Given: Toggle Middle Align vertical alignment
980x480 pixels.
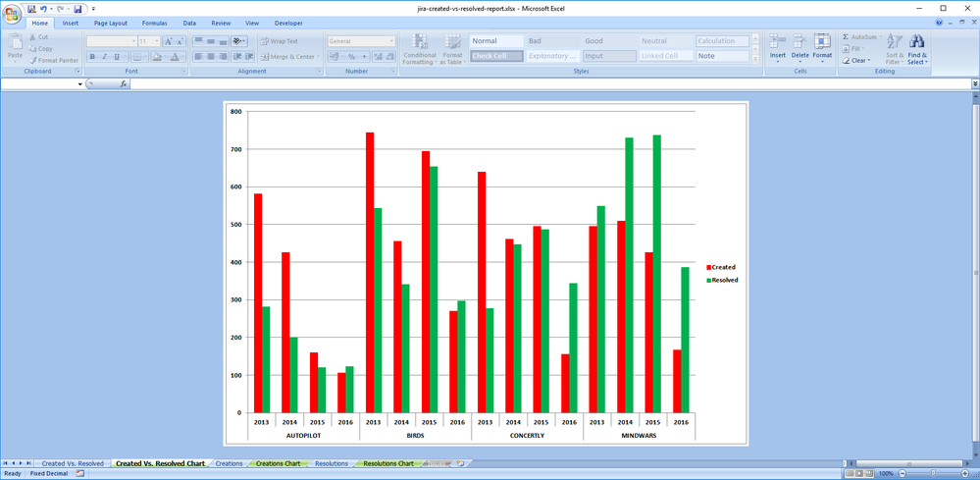Looking at the screenshot, I should [x=211, y=41].
